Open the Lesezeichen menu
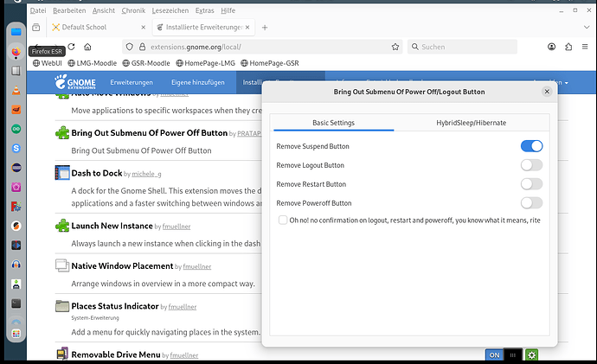 (x=170, y=10)
